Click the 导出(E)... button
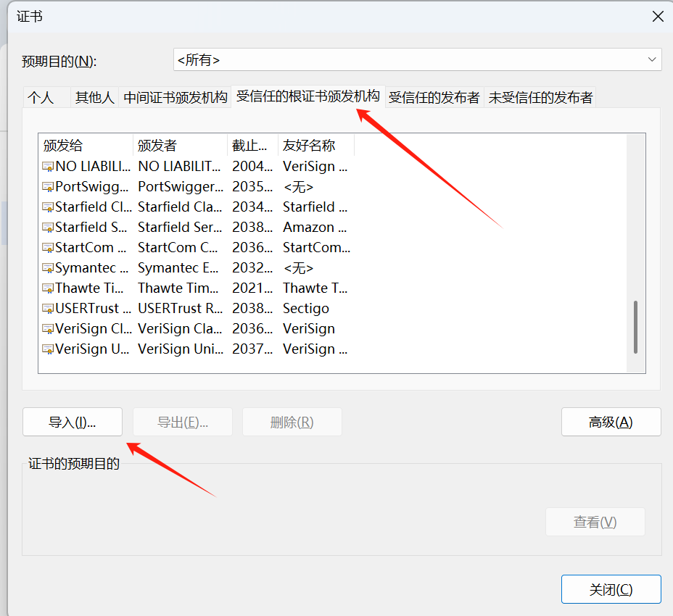 (x=183, y=422)
